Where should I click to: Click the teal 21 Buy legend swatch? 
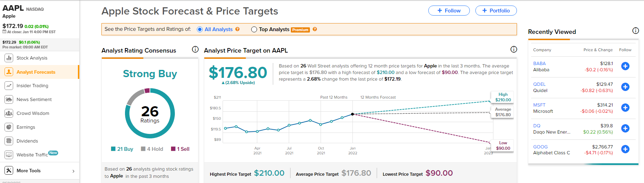pyautogui.click(x=113, y=149)
